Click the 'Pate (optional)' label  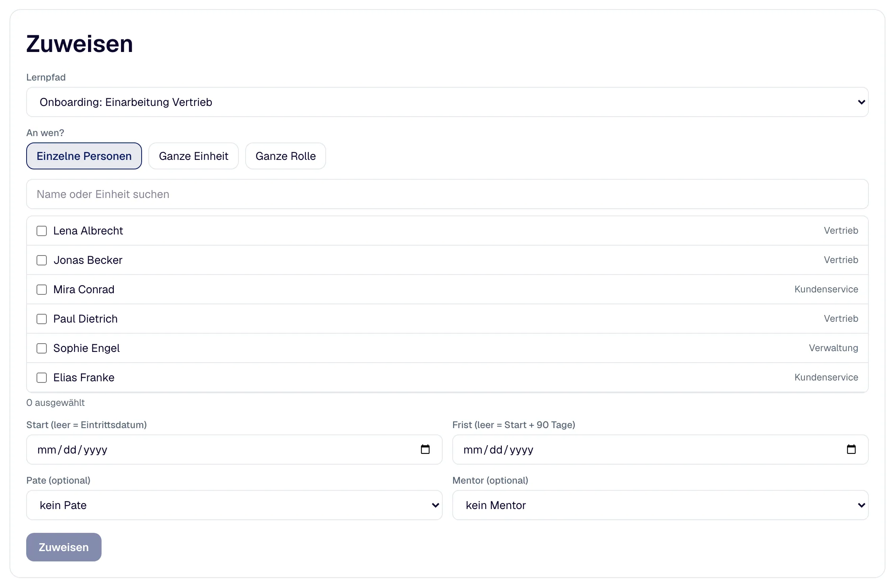[x=58, y=480]
